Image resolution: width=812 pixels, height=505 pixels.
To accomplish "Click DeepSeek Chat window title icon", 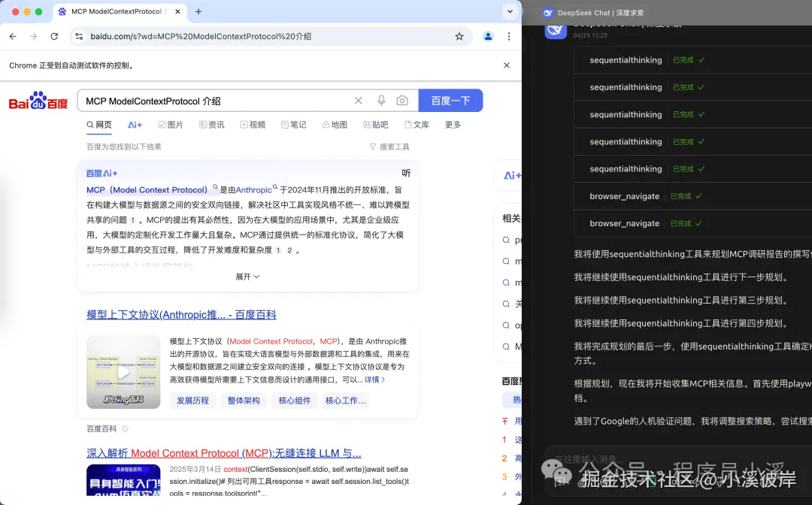I will point(548,13).
